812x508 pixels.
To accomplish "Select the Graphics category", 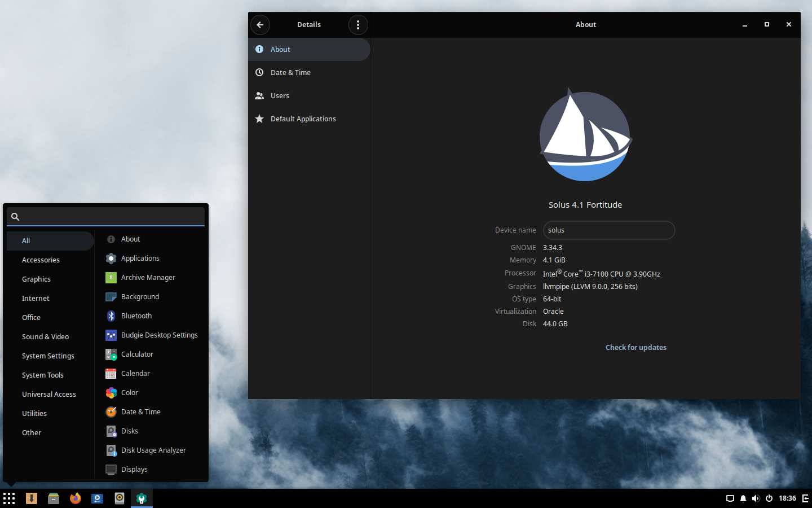I will (x=50, y=279).
